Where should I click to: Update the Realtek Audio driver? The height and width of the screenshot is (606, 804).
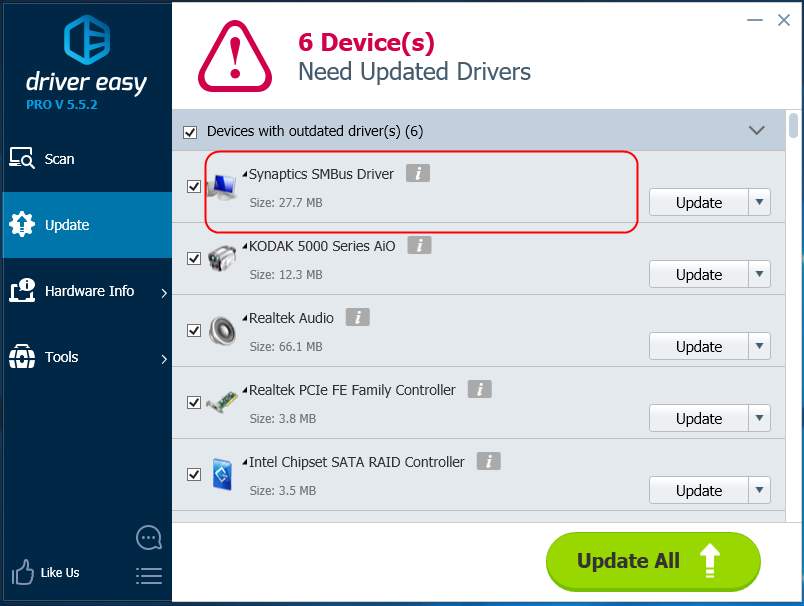coord(699,346)
